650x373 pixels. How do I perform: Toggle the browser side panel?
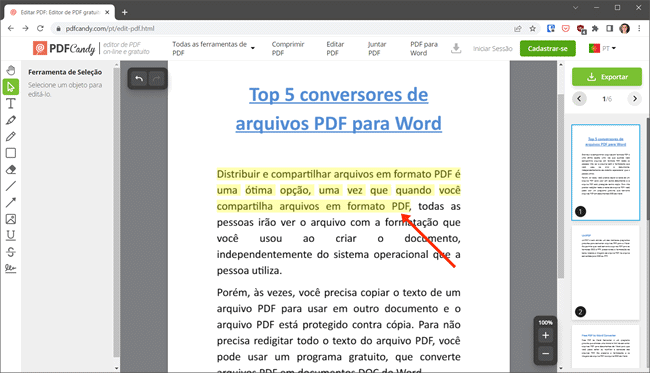[x=609, y=29]
